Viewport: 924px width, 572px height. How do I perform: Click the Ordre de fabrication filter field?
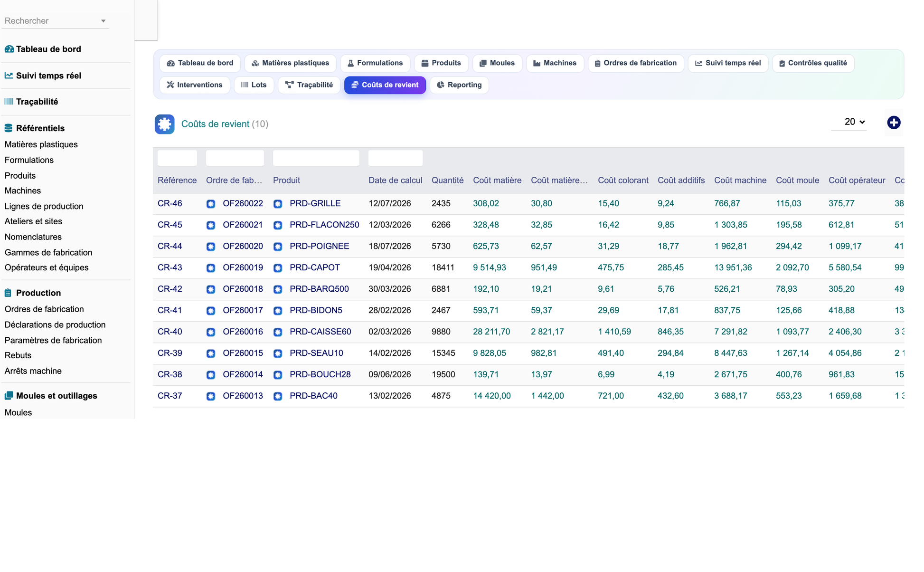click(x=235, y=158)
